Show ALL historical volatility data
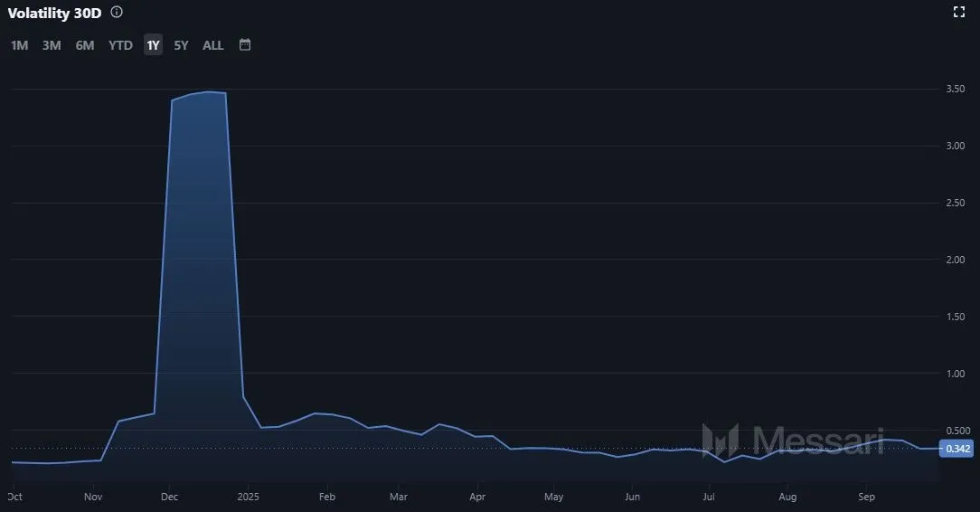 (212, 45)
